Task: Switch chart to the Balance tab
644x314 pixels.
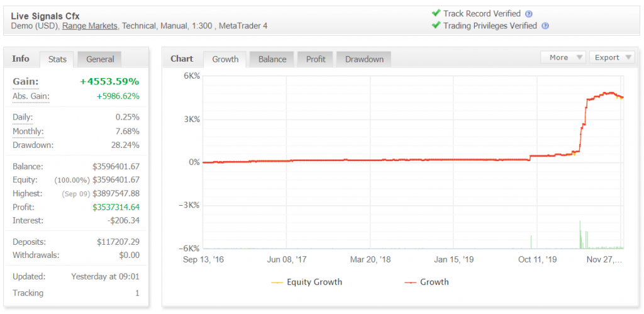Action: point(272,59)
